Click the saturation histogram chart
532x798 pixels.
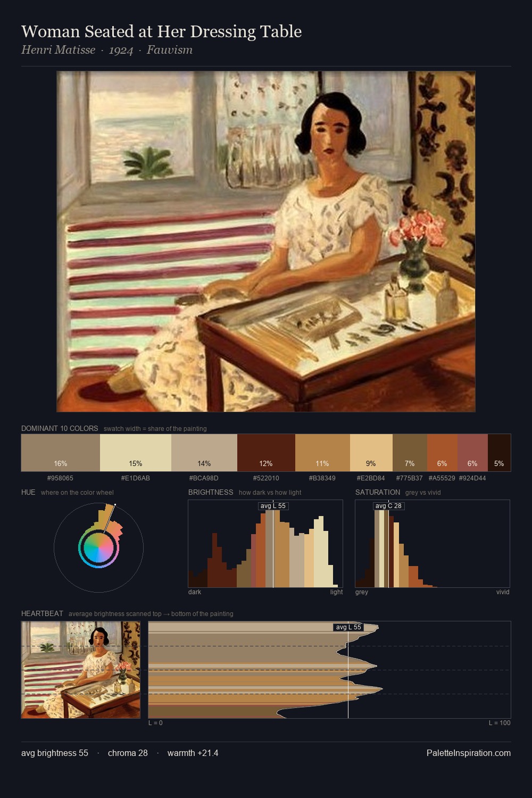[x=433, y=544]
